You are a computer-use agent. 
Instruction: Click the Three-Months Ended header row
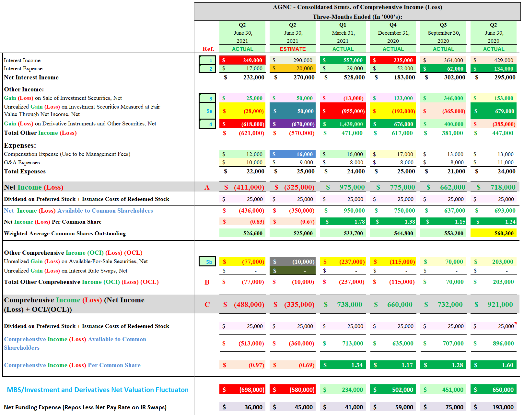[x=357, y=17]
